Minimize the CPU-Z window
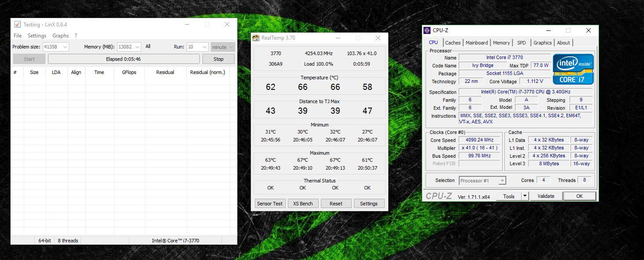 548,30
